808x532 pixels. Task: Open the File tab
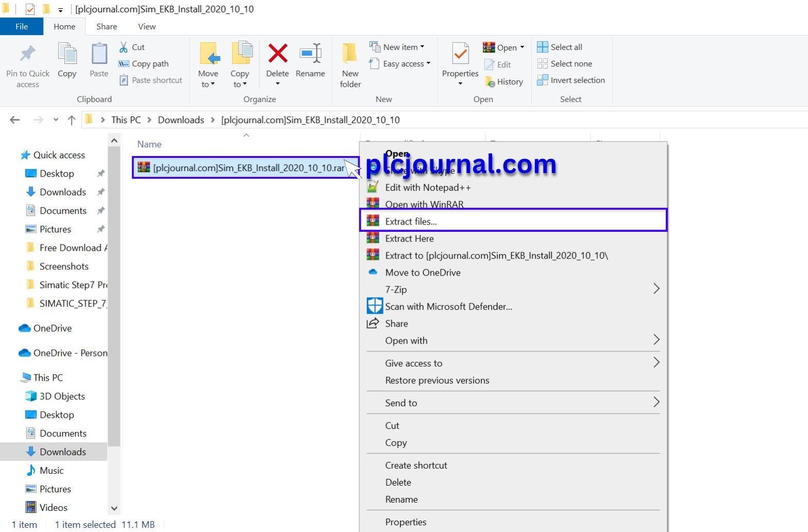pyautogui.click(x=22, y=26)
